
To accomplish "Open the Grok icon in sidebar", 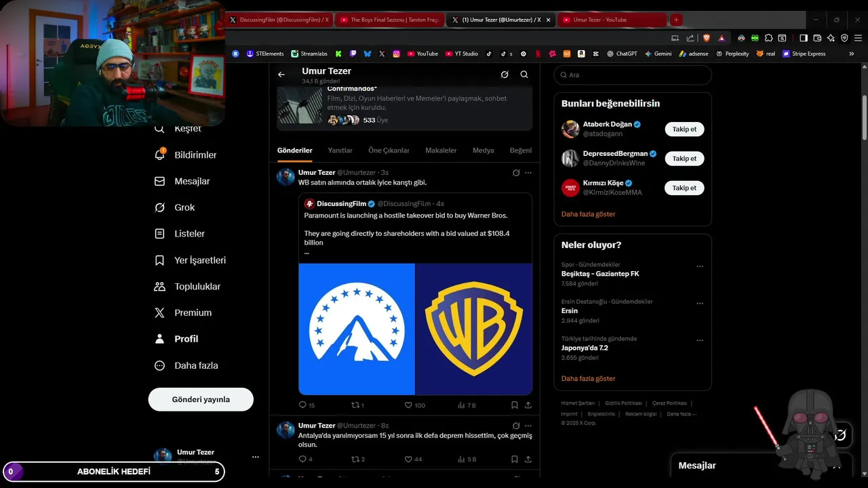I will click(159, 207).
